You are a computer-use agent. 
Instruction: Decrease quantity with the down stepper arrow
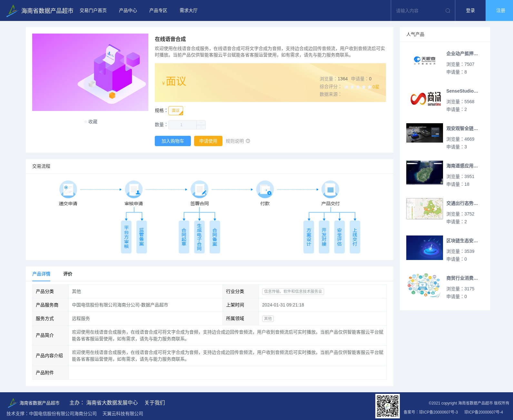201,127
